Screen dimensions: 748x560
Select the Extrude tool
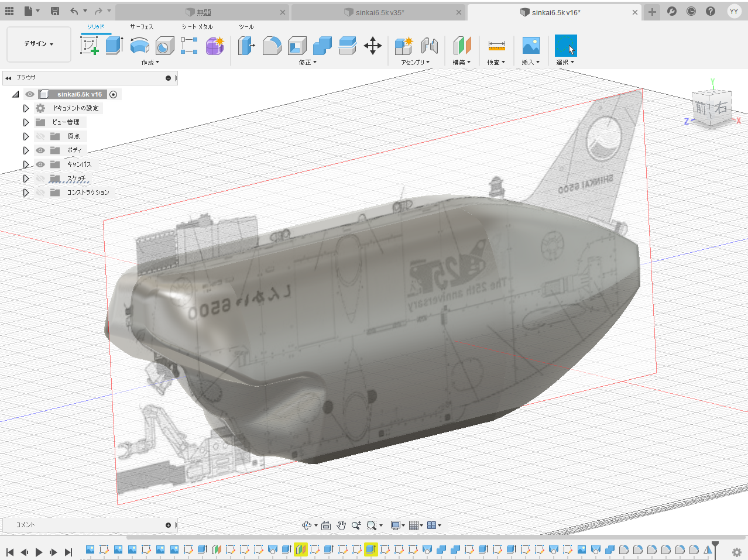pyautogui.click(x=114, y=46)
